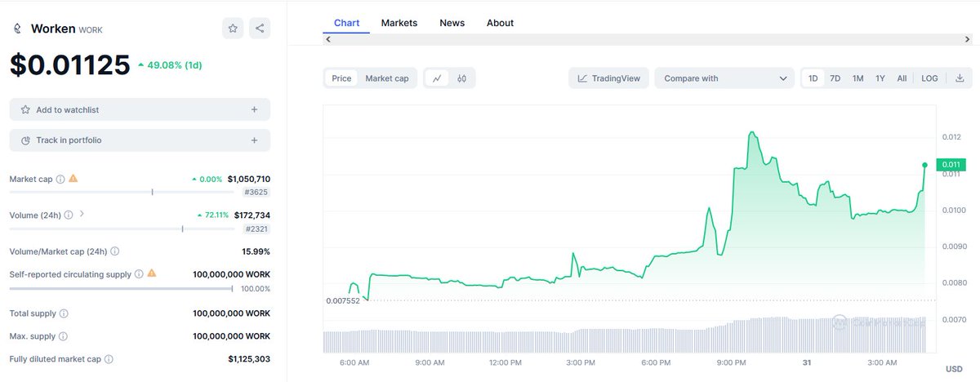Click the plus icon on Add to watchlist
Image resolution: width=980 pixels, height=382 pixels.
click(x=254, y=109)
